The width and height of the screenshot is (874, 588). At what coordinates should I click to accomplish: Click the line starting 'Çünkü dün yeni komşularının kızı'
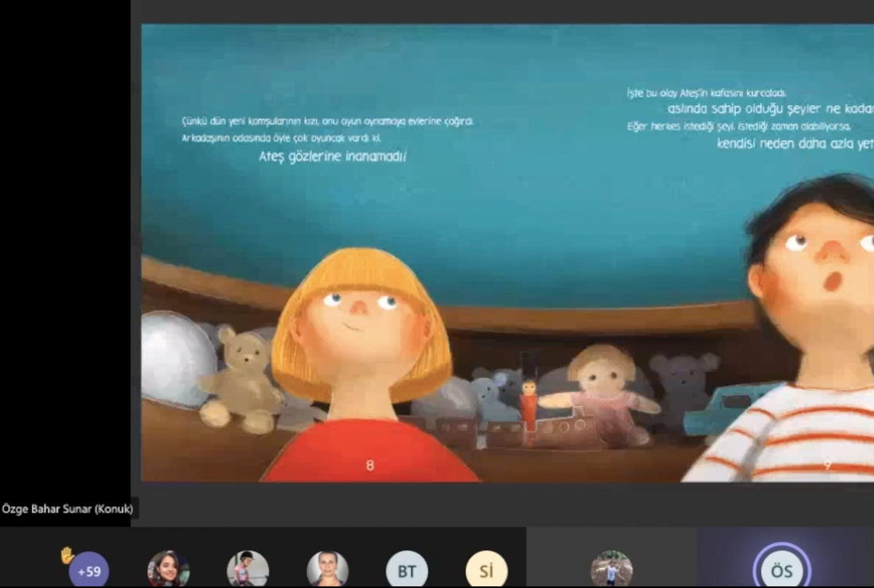coord(327,121)
